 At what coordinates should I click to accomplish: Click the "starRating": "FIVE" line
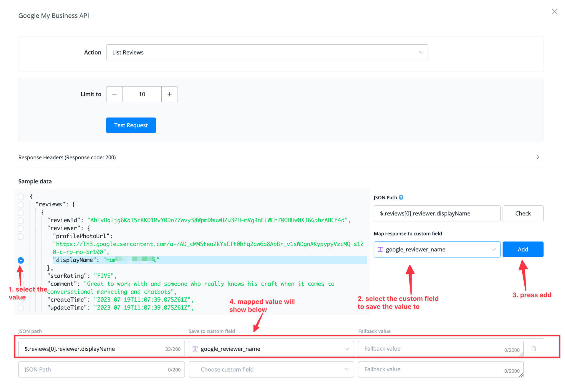click(x=82, y=276)
